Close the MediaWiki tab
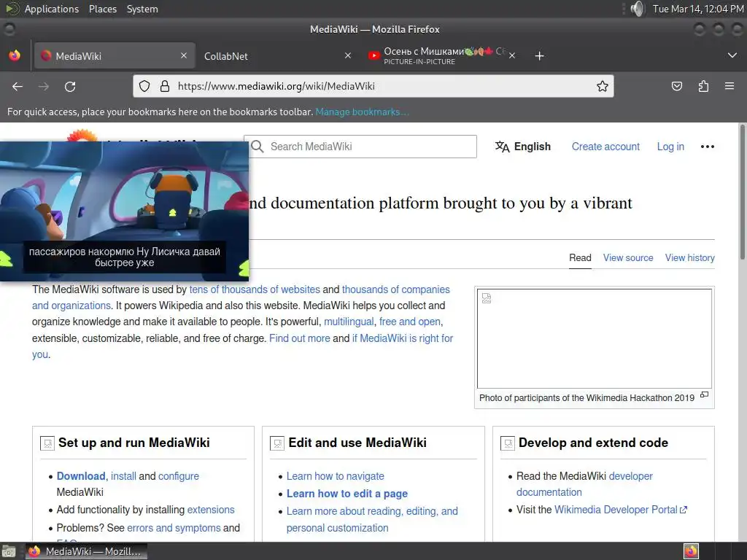Viewport: 747px width, 560px height. tap(184, 55)
